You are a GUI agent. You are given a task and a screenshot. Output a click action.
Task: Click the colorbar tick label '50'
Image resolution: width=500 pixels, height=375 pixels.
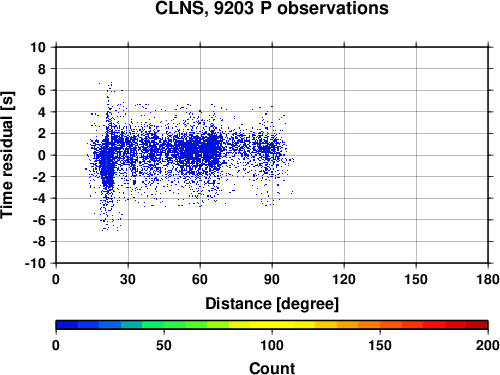coord(164,345)
